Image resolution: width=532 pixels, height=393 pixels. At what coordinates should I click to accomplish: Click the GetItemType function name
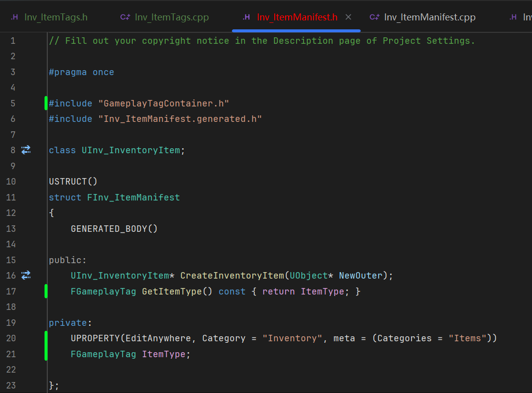click(172, 292)
